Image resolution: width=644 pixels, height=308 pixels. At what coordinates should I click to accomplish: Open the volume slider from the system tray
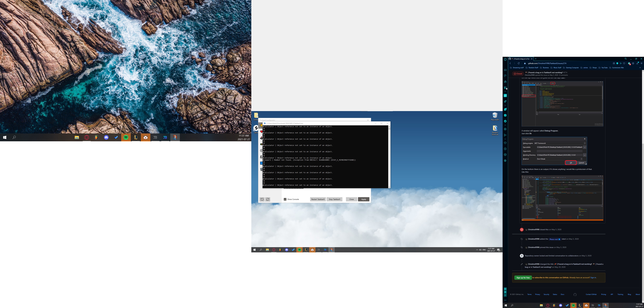(480, 250)
